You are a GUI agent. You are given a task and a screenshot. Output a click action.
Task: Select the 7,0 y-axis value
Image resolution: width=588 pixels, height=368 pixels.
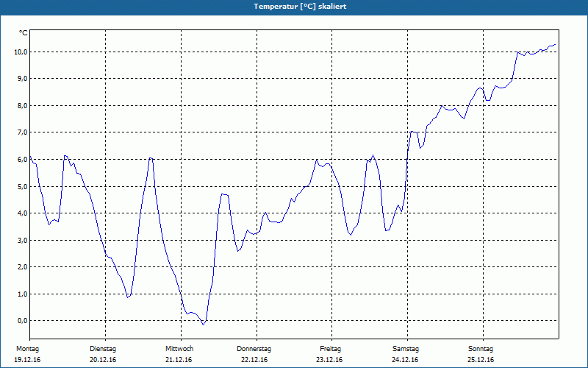pyautogui.click(x=22, y=132)
